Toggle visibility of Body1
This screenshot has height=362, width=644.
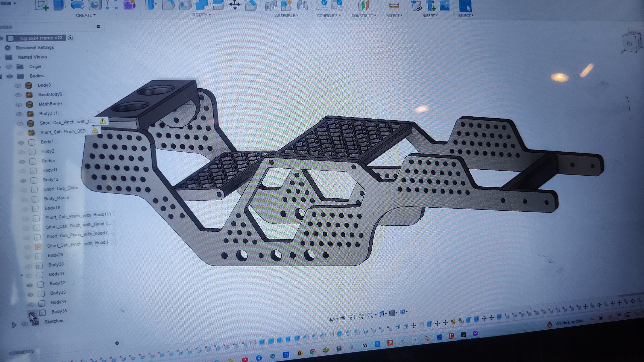(21, 143)
